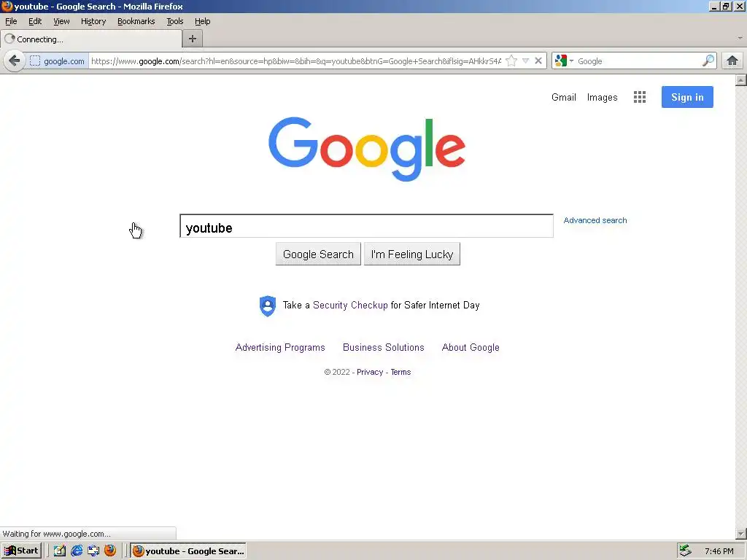This screenshot has width=747, height=560.
Task: Click the Google logo
Action: 367,149
